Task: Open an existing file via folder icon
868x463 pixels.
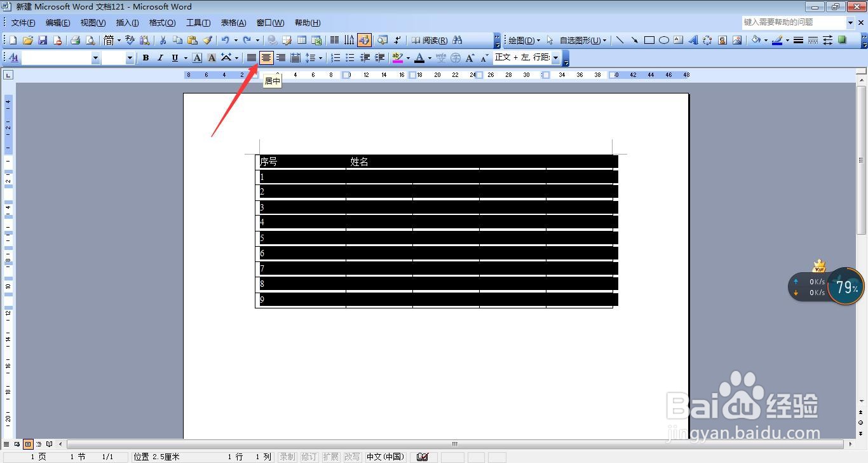Action: pos(27,40)
